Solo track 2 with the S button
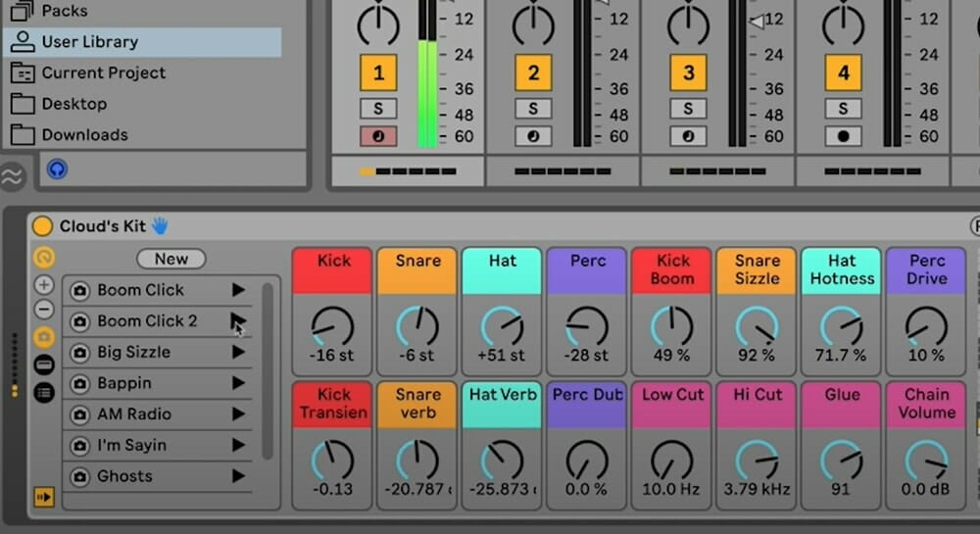Viewport: 980px width, 534px height. (533, 109)
